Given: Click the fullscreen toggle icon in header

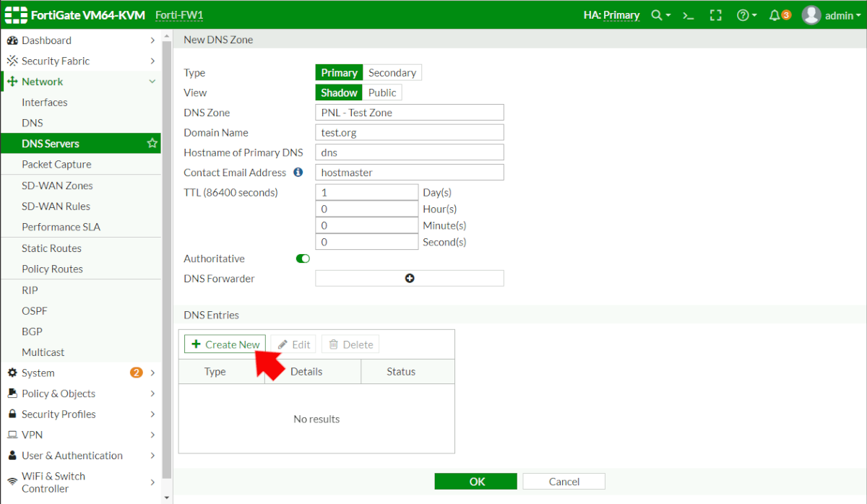Looking at the screenshot, I should pos(716,14).
